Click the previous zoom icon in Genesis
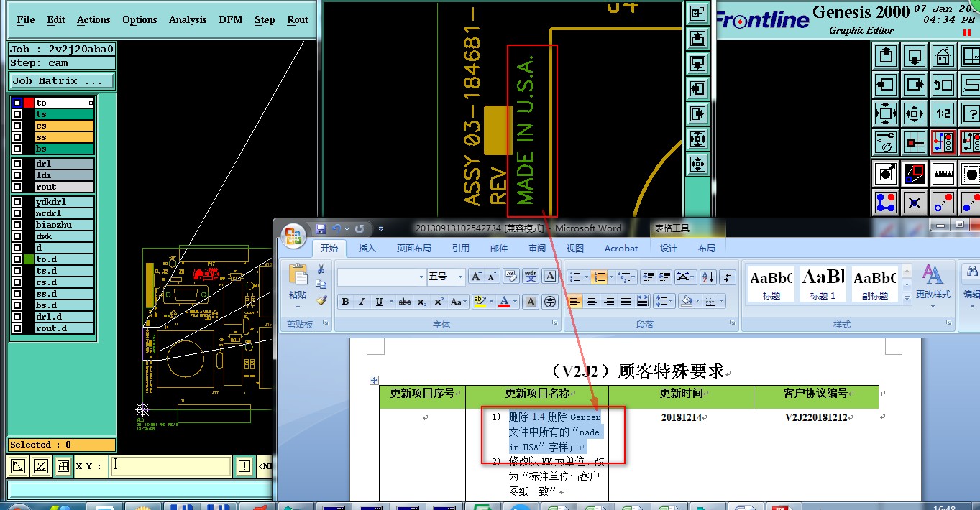 943,84
